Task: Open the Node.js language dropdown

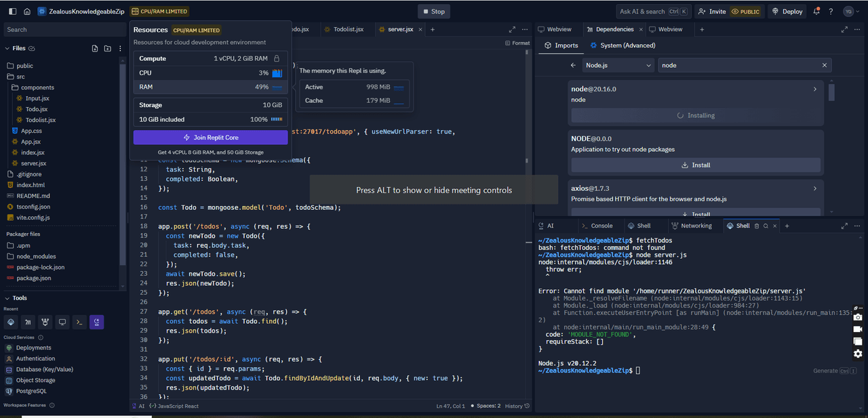Action: 618,65
